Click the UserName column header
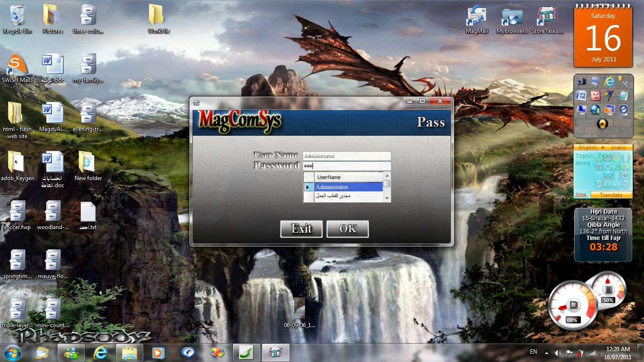 coord(348,177)
